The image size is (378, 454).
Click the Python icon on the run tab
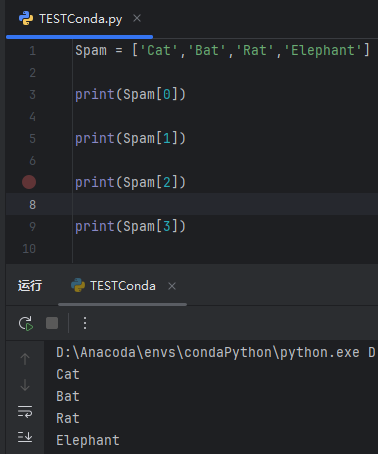click(78, 286)
